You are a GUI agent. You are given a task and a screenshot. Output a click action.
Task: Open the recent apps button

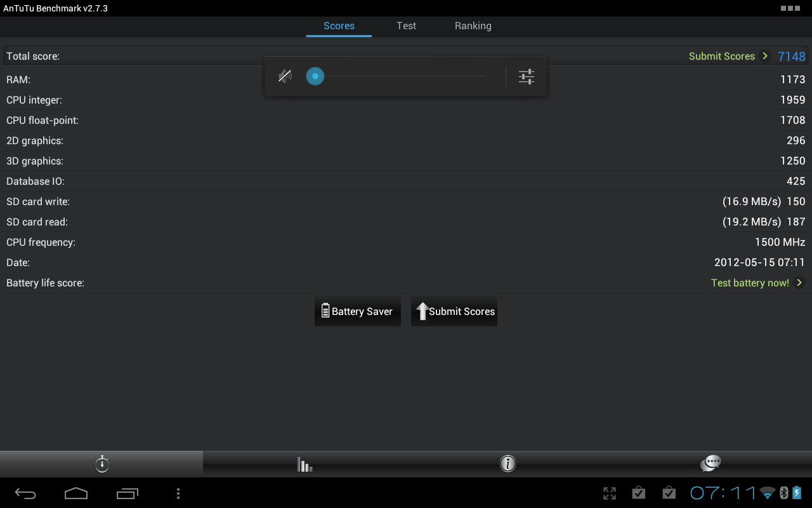coord(128,493)
